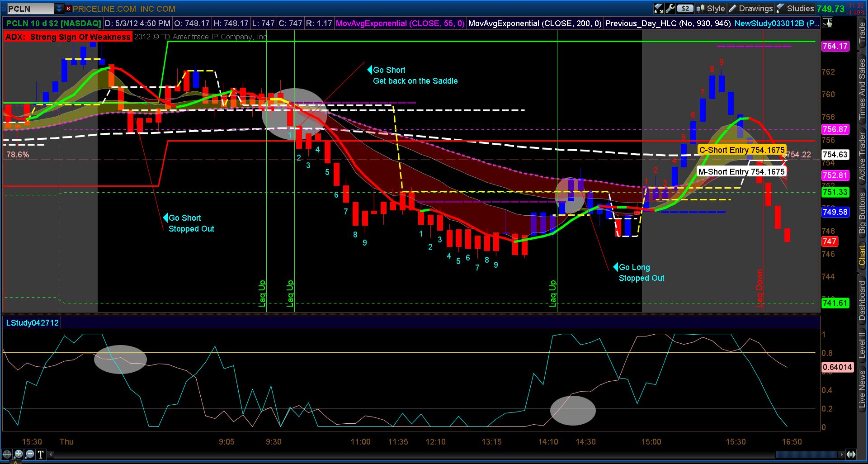This screenshot has width=868, height=464.
Task: Click the 764.17 magenta price bubble
Action: click(835, 46)
